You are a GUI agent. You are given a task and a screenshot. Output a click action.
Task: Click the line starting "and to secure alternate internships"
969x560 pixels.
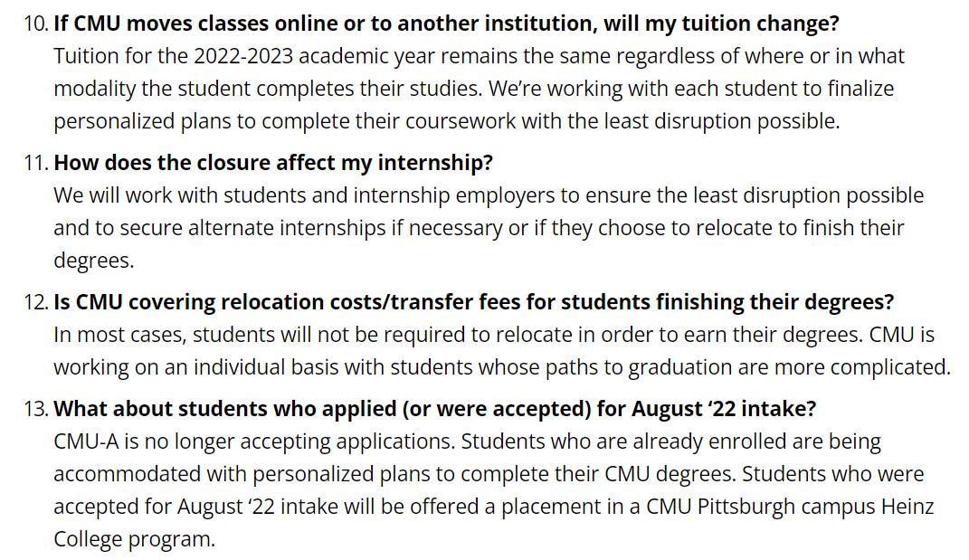(x=479, y=228)
